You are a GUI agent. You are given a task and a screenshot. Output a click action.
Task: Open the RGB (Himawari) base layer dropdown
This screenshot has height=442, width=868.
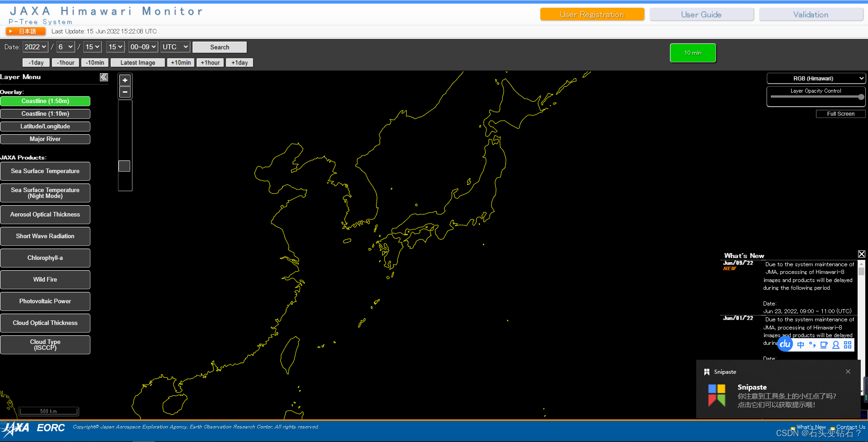tap(816, 79)
